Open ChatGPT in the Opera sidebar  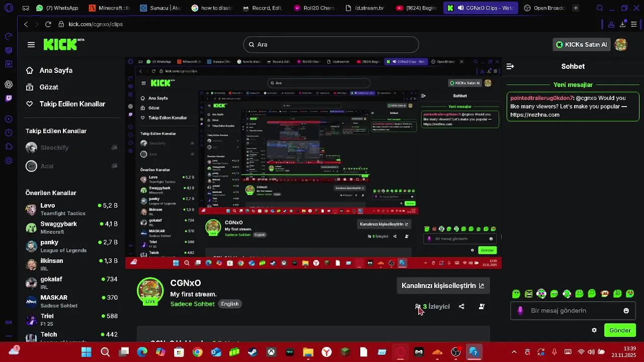(x=9, y=84)
